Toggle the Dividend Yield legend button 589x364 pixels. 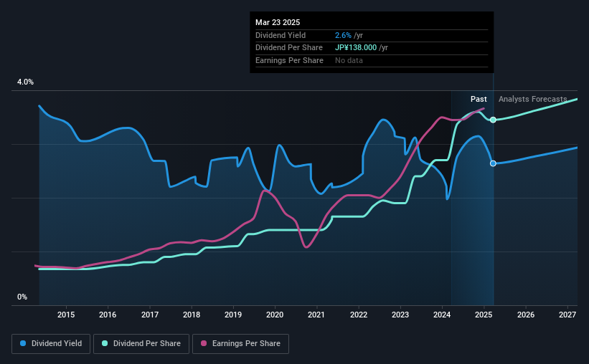pos(51,344)
